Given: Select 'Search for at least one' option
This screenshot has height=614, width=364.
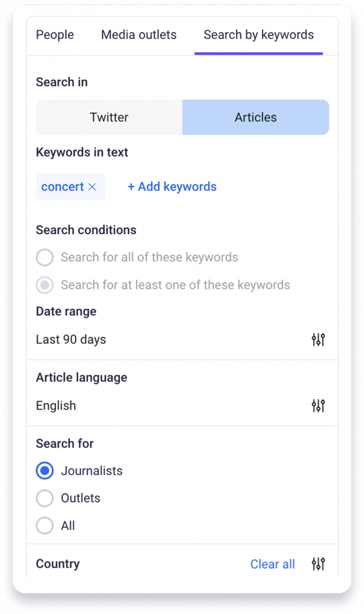Looking at the screenshot, I should tap(45, 285).
